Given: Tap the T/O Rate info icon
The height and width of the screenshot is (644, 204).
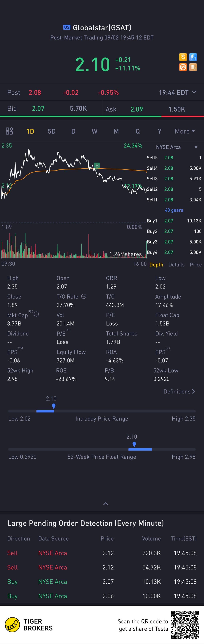Looking at the screenshot, I should click(84, 296).
